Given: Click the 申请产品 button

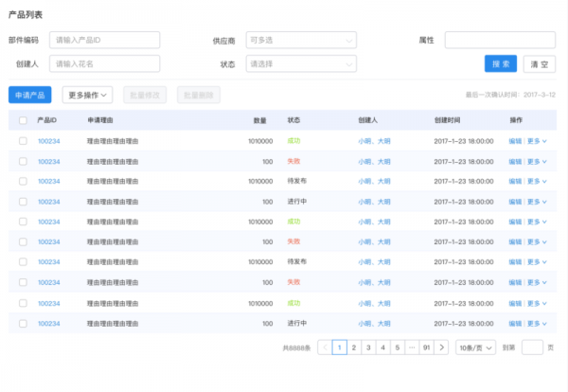Looking at the screenshot, I should click(x=29, y=95).
